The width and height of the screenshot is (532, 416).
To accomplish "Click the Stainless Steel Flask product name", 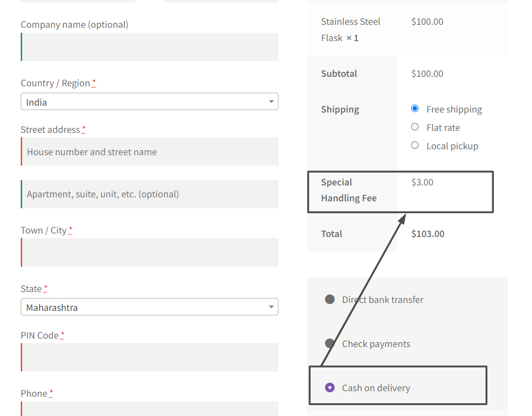I will click(351, 29).
